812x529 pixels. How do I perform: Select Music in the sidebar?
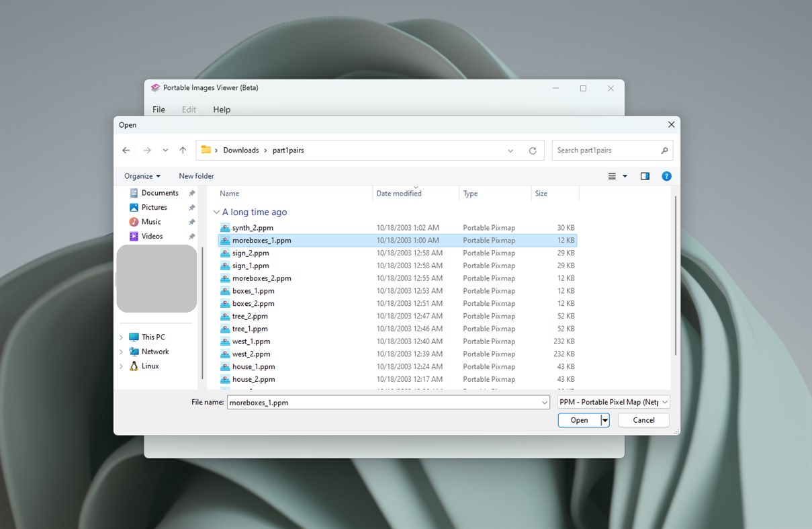pyautogui.click(x=151, y=222)
